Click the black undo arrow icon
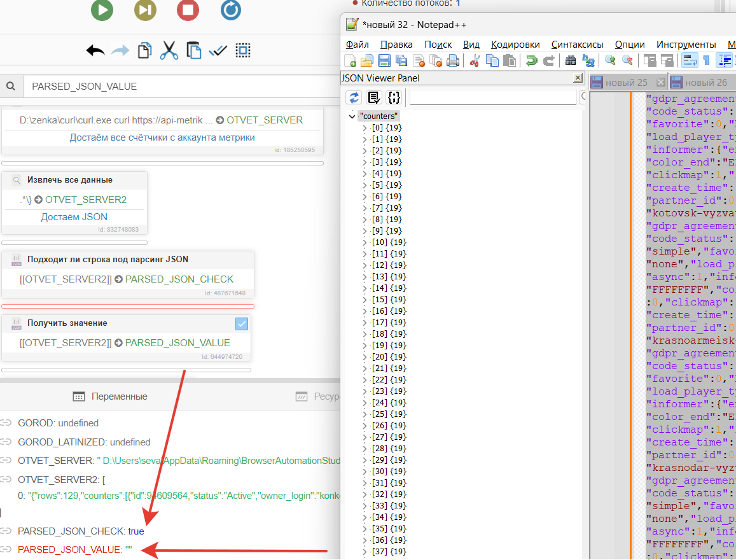Screen dimensions: 736x560 point(95,51)
